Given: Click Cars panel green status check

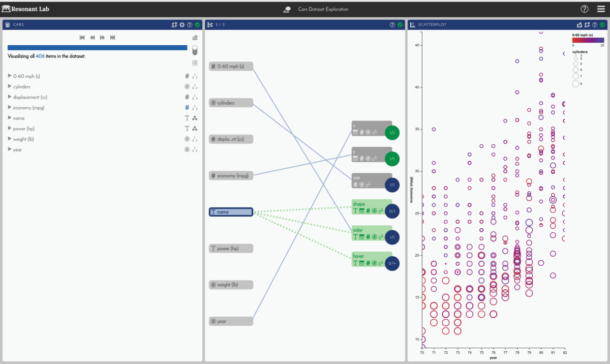Looking at the screenshot, I should point(197,24).
